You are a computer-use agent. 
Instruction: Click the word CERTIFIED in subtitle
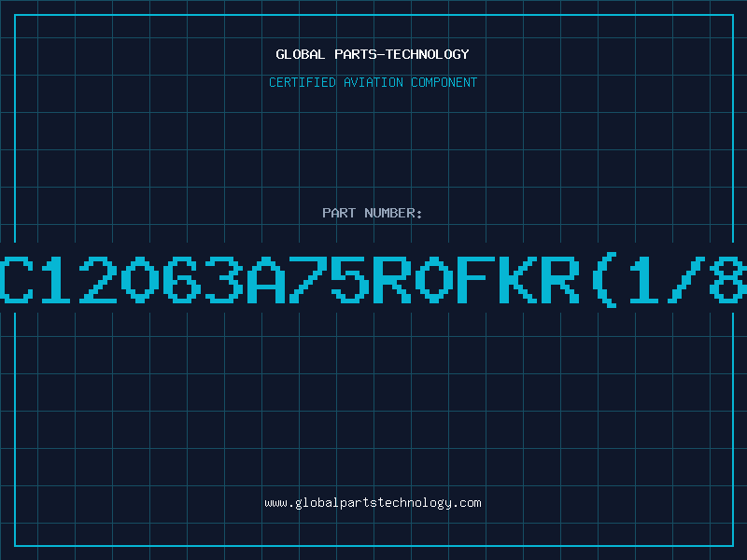click(x=303, y=82)
